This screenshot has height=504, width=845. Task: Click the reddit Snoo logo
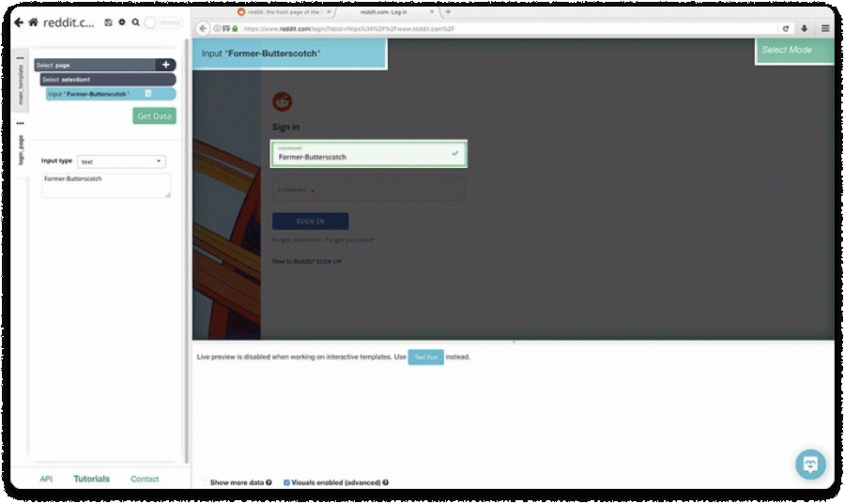click(283, 101)
